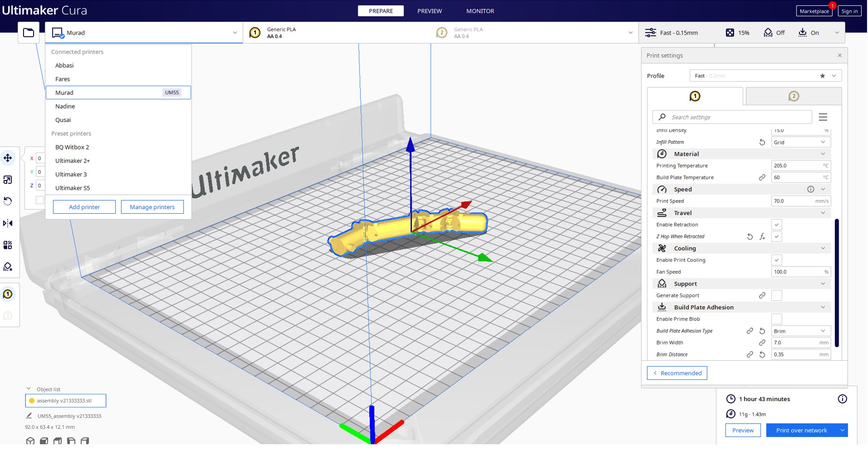The height and width of the screenshot is (450, 868).
Task: Click the profile favorite star icon
Action: (x=823, y=76)
